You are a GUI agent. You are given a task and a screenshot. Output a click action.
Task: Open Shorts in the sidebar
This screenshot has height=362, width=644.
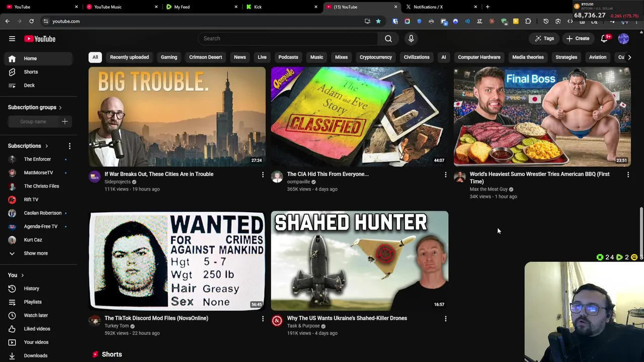(x=38, y=72)
